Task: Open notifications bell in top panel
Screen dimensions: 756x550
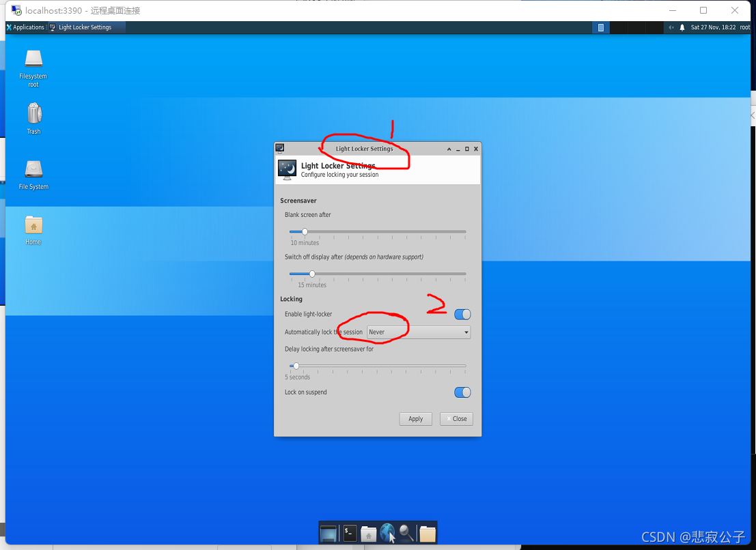Action: click(682, 27)
